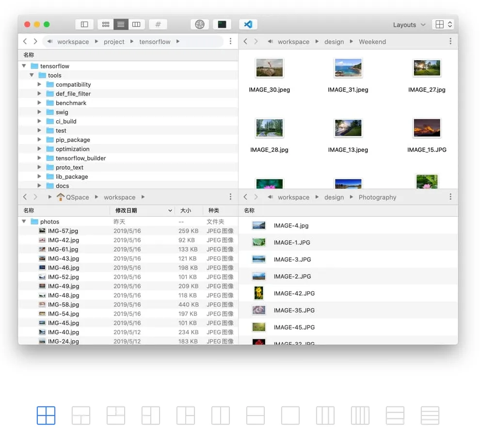480x448 pixels.
Task: Select IMAGE-42.JPG in Photography list
Action: coord(349,293)
